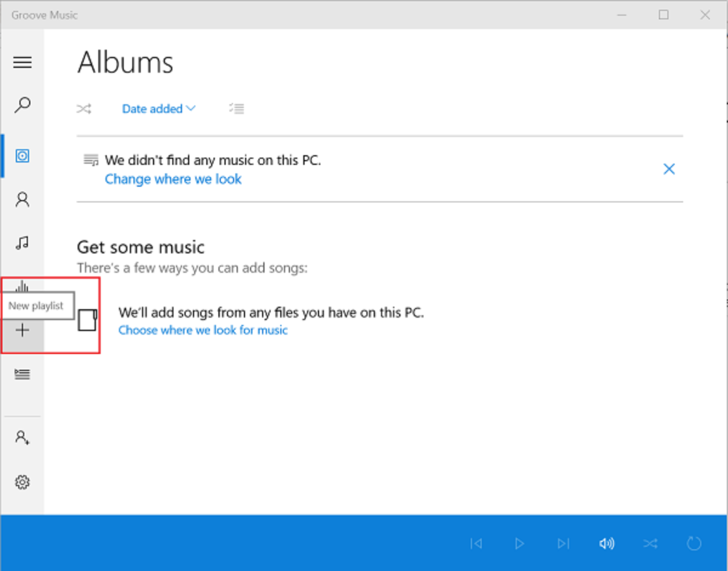This screenshot has width=728, height=571.
Task: Select the Albums sidebar icon
Action: click(22, 156)
